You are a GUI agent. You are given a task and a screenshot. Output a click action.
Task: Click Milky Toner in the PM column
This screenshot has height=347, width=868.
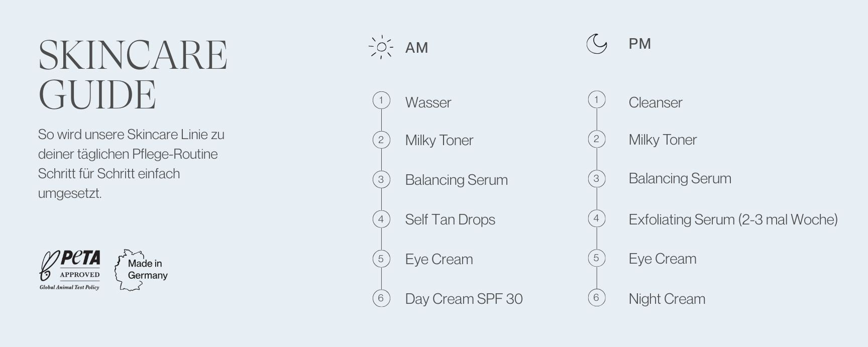[x=663, y=140]
